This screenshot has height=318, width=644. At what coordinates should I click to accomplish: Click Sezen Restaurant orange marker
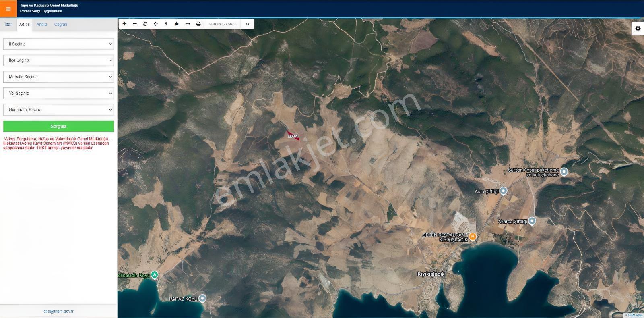[x=473, y=236]
